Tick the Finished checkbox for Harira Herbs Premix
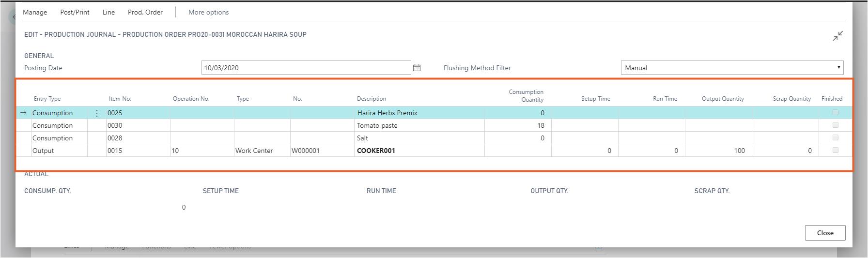This screenshot has height=258, width=868. 835,112
